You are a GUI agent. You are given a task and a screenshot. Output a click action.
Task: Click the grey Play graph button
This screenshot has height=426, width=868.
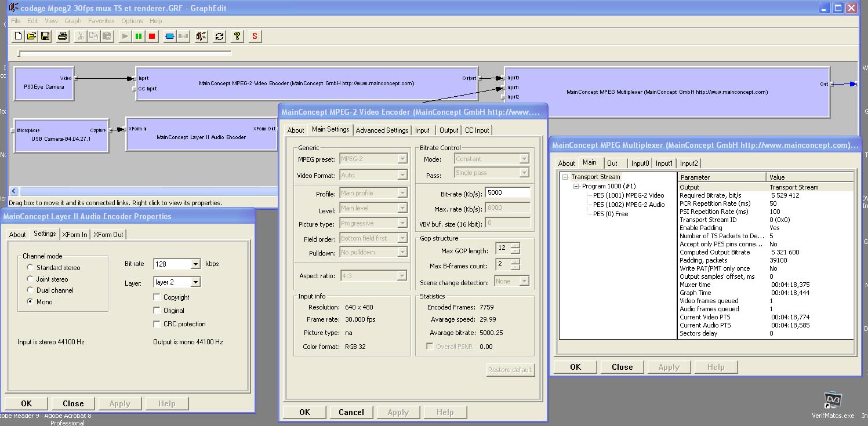(125, 36)
